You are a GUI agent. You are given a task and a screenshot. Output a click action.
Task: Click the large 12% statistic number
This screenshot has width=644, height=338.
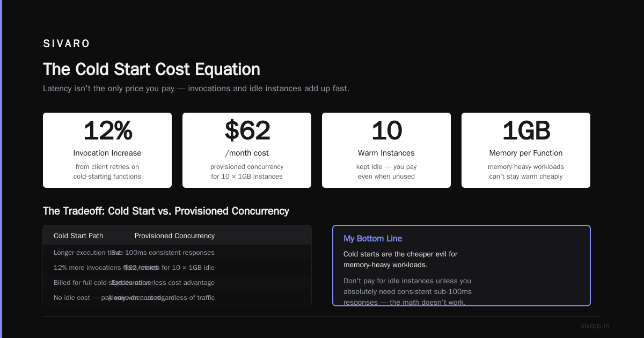click(x=107, y=131)
